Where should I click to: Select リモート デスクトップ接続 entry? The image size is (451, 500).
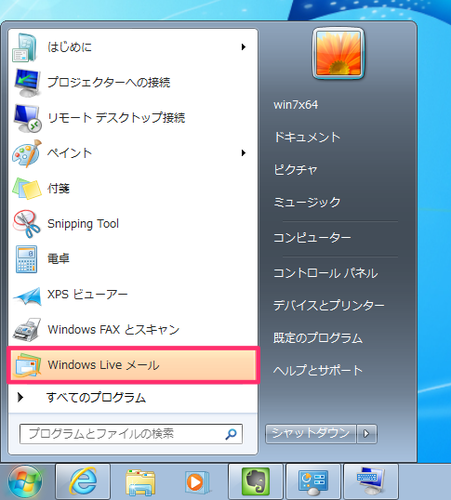pyautogui.click(x=133, y=118)
